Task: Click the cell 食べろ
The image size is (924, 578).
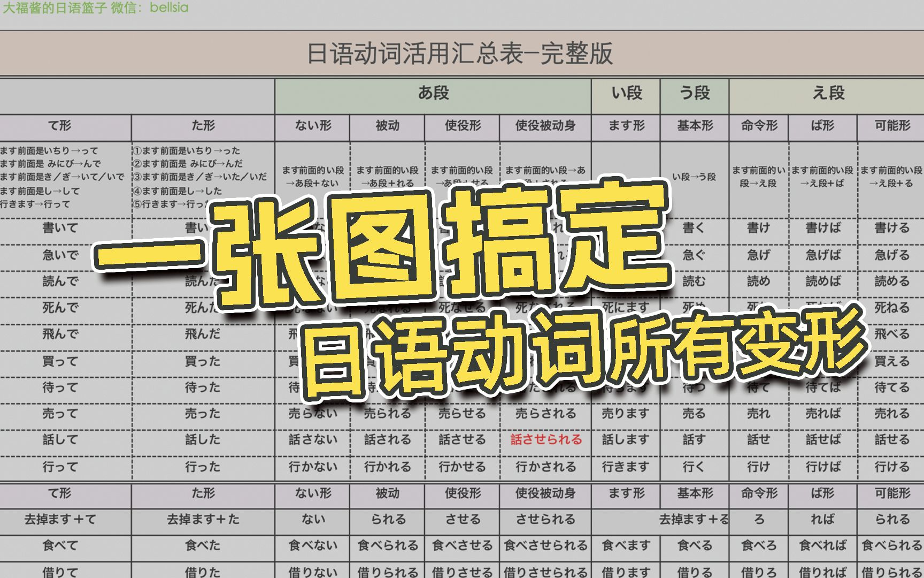Action: point(759,546)
